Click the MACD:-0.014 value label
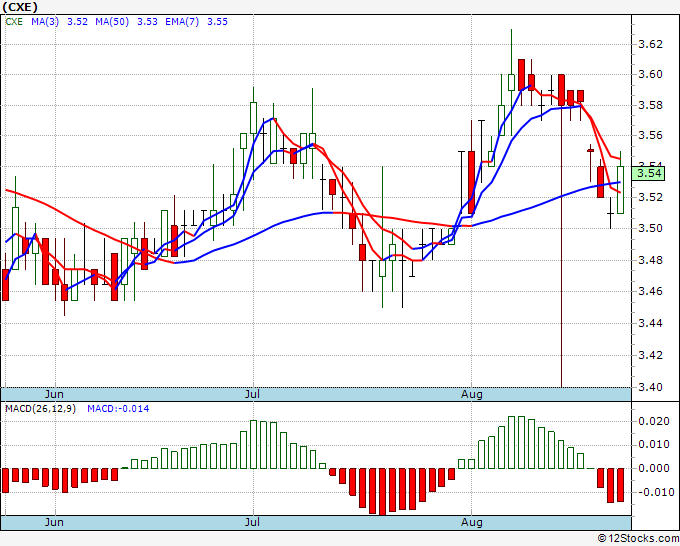The height and width of the screenshot is (546, 680). (x=118, y=409)
